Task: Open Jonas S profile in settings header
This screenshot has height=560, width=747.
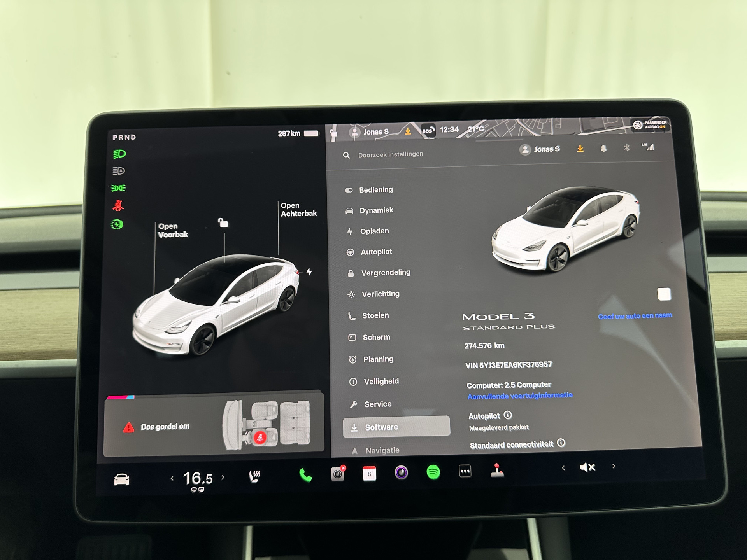Action: [x=540, y=149]
